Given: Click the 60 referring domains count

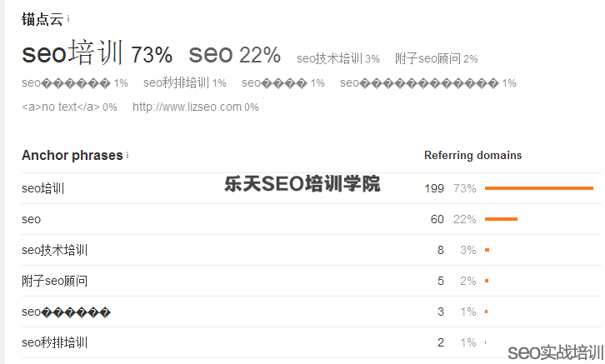Looking at the screenshot, I should [437, 219].
